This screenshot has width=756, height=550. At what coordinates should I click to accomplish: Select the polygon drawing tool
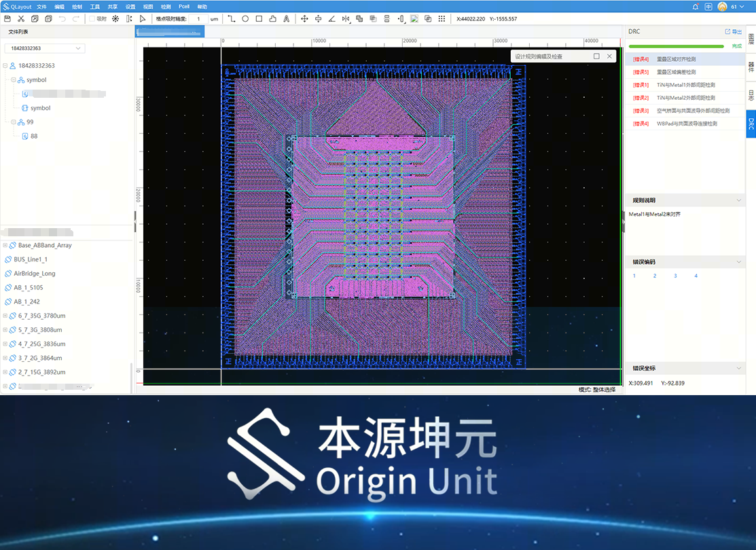pyautogui.click(x=271, y=19)
